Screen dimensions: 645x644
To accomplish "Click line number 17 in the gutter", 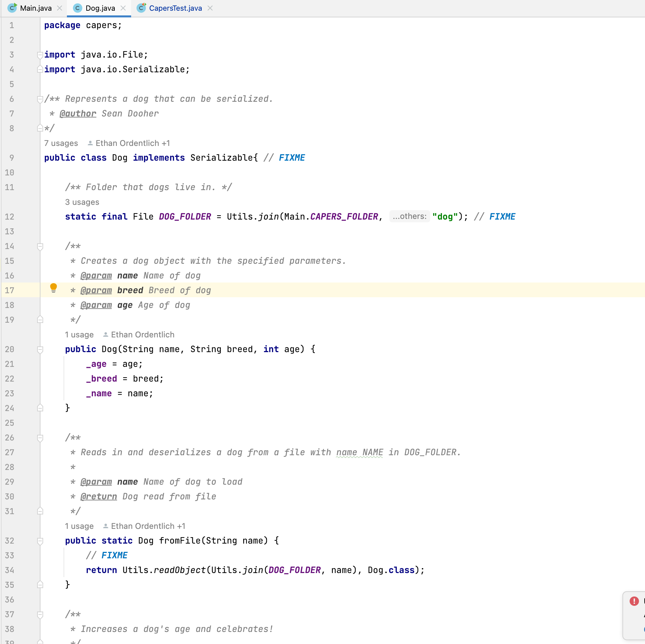I will point(10,290).
